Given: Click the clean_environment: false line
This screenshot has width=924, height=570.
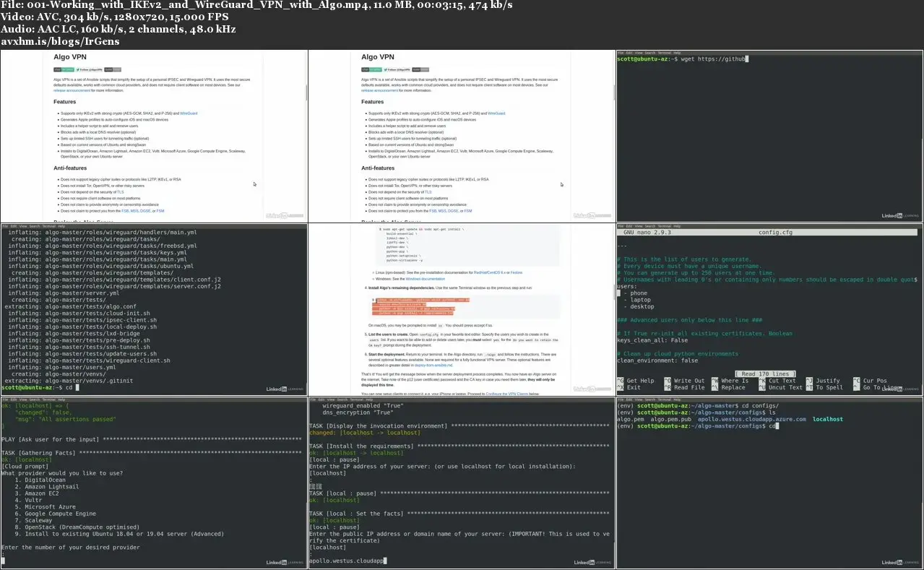Looking at the screenshot, I should (657, 360).
